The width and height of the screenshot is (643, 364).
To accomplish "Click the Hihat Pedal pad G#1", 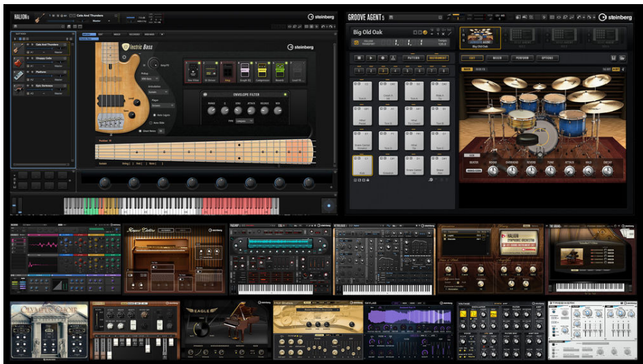I will point(362,116).
